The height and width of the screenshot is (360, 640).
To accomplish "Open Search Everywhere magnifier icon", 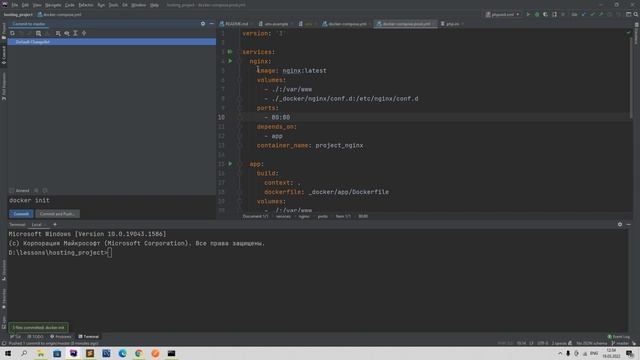I will pos(636,14).
